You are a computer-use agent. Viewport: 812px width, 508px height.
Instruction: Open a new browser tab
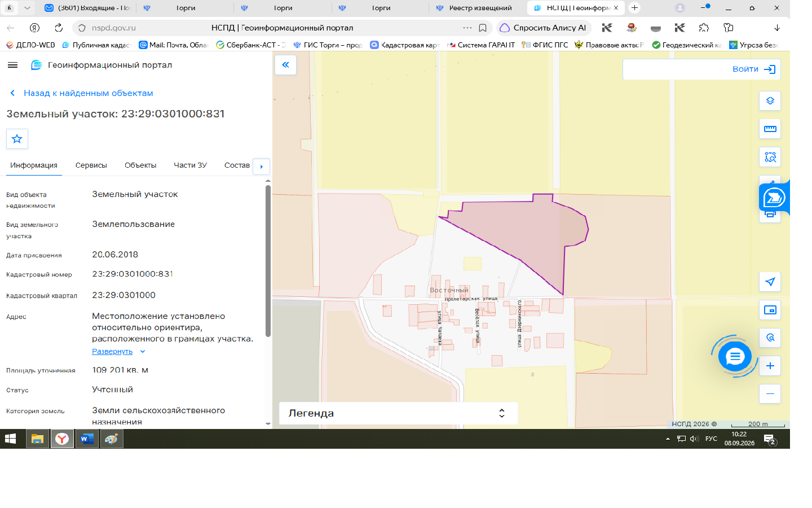point(634,8)
